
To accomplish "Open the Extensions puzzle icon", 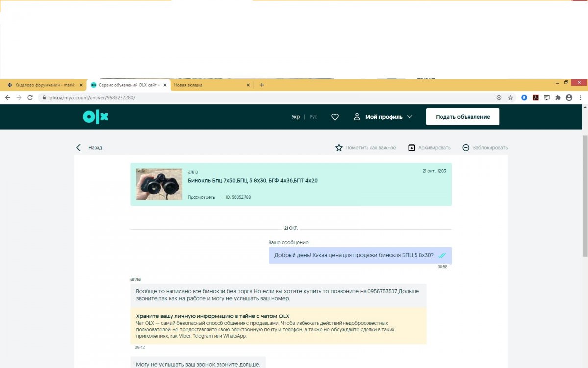I will click(x=558, y=98).
